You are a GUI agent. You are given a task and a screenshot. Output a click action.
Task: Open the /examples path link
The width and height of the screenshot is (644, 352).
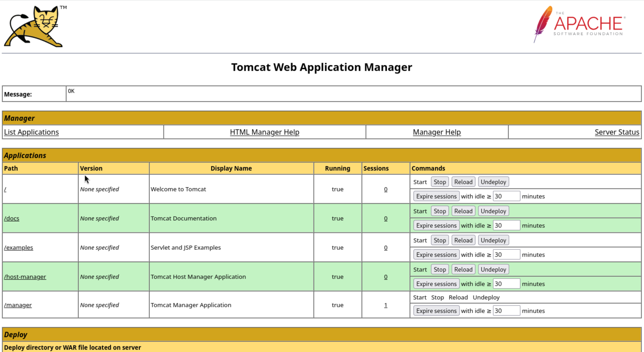18,248
